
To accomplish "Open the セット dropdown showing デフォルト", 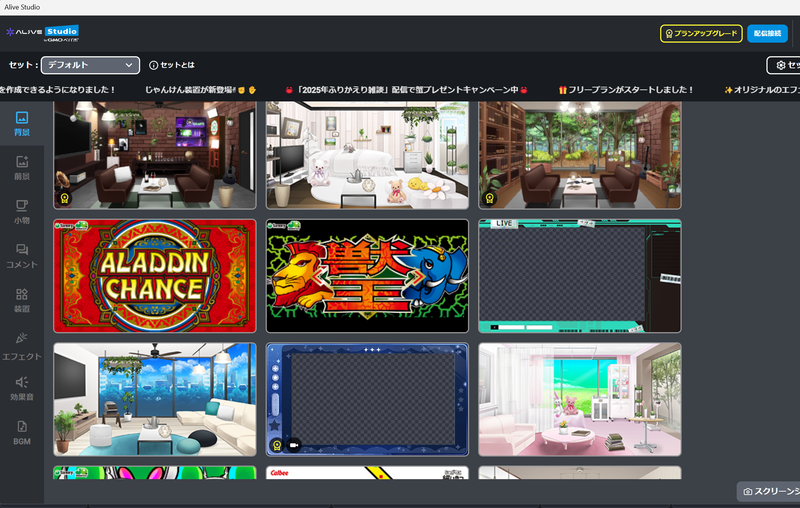I will [x=90, y=65].
